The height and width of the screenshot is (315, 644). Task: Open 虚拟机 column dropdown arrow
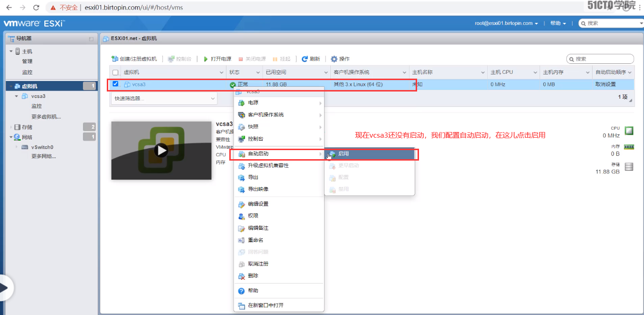click(222, 72)
